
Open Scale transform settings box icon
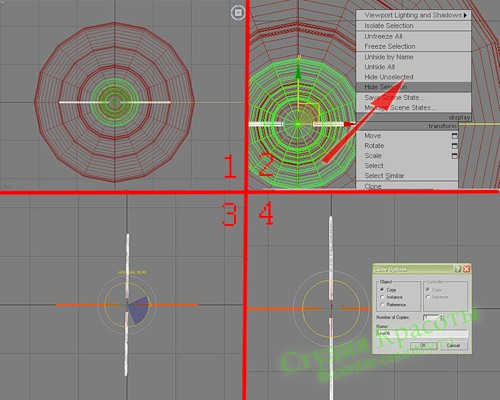pyautogui.click(x=454, y=156)
